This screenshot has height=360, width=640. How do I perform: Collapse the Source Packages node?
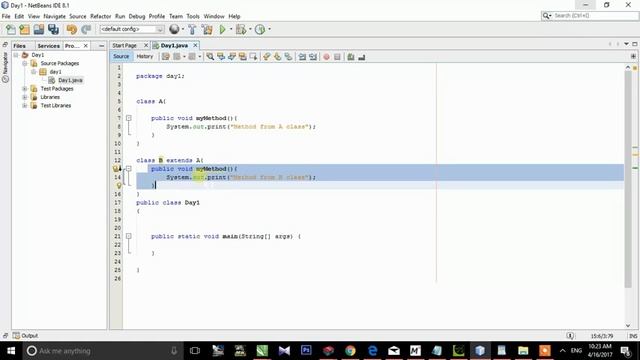pos(25,63)
